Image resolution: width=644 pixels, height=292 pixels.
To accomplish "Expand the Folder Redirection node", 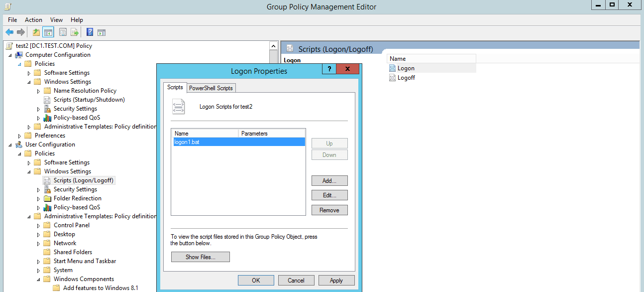I will coord(39,198).
